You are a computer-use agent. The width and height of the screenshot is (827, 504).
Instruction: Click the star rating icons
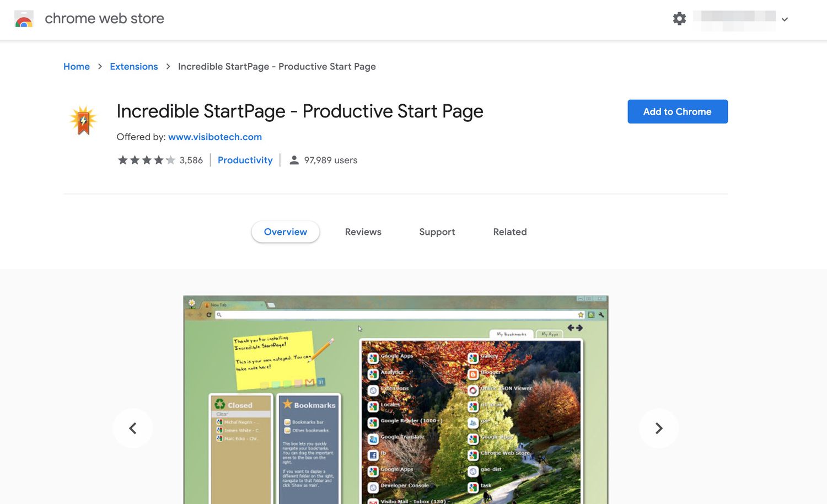147,160
